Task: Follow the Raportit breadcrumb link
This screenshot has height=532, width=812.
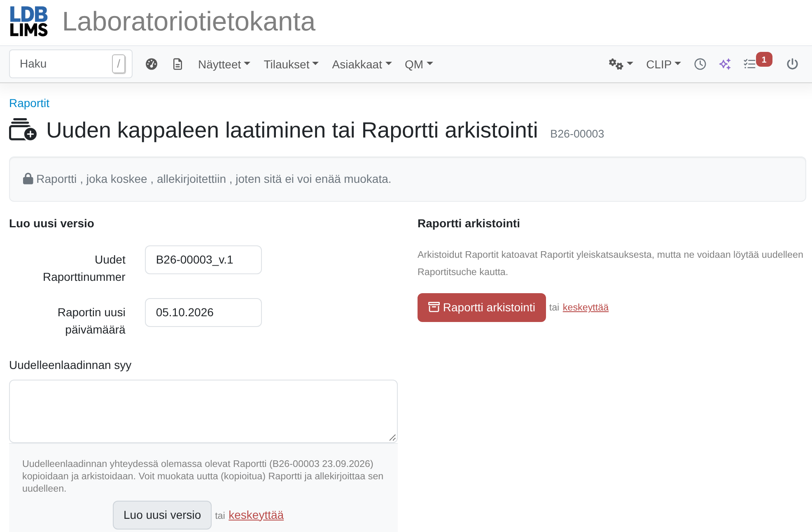Action: point(29,103)
